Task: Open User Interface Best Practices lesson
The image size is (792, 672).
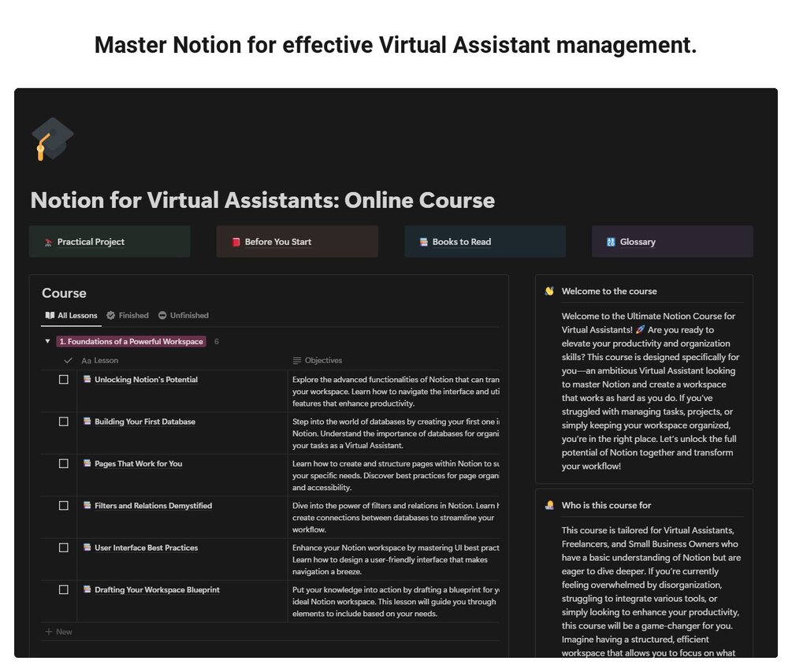Action: pos(146,548)
